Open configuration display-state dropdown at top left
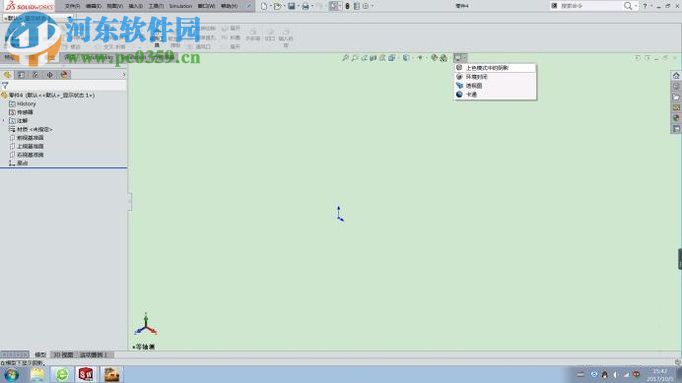 (x=69, y=18)
